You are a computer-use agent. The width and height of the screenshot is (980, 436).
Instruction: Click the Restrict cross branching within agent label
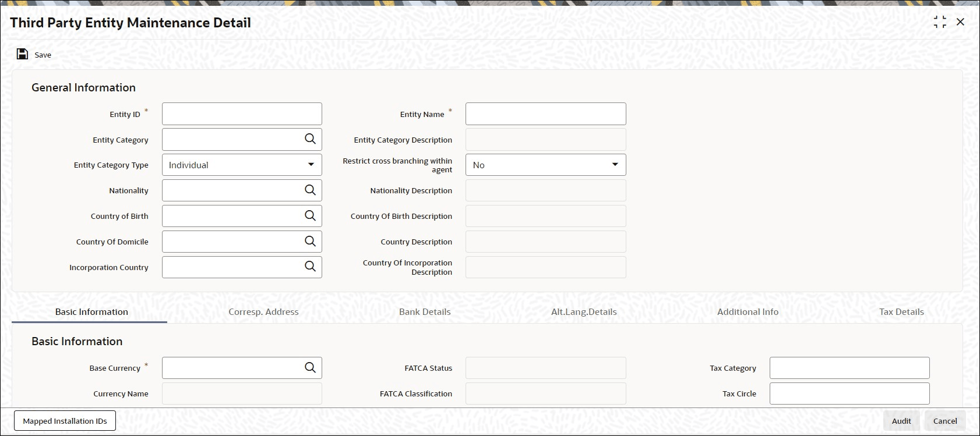(397, 165)
